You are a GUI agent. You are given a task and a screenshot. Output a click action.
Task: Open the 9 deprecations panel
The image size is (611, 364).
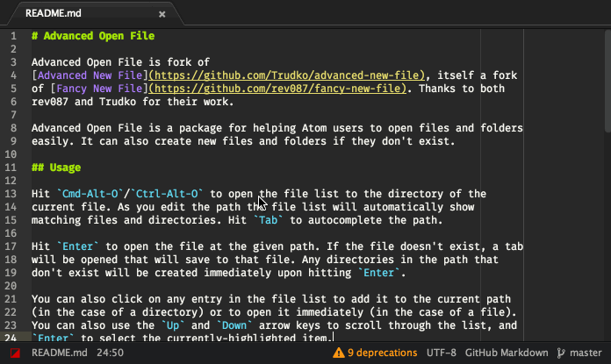(x=382, y=353)
